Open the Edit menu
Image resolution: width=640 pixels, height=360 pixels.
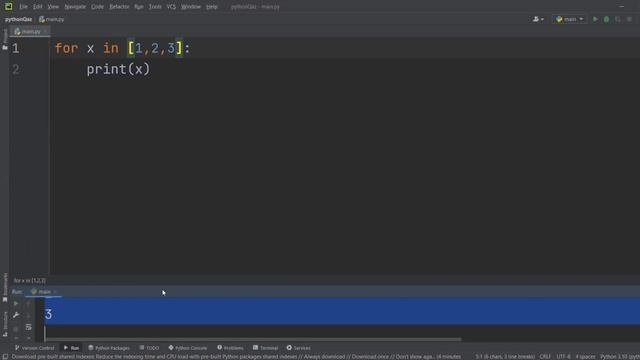coord(38,7)
